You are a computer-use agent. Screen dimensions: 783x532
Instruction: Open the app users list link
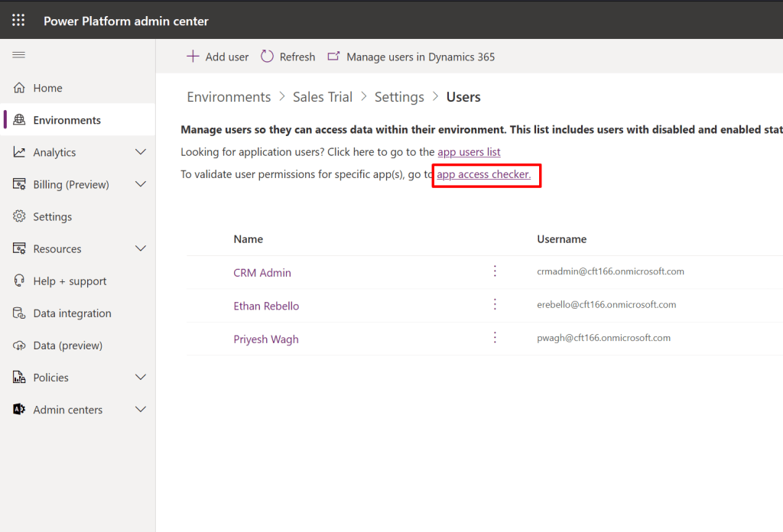coord(469,151)
